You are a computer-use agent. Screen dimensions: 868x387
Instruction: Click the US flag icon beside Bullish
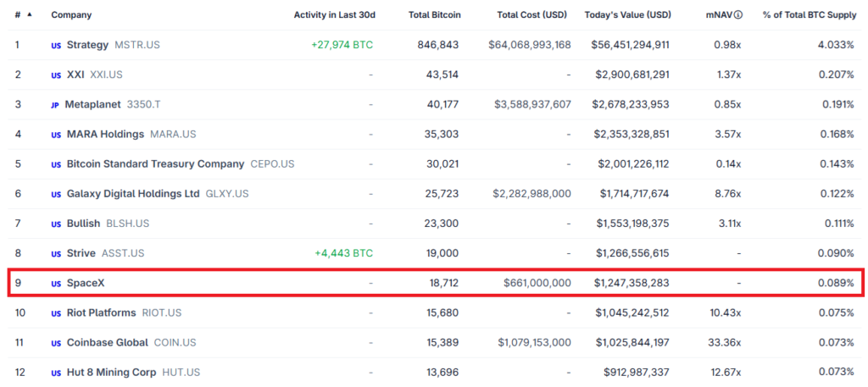pyautogui.click(x=56, y=224)
